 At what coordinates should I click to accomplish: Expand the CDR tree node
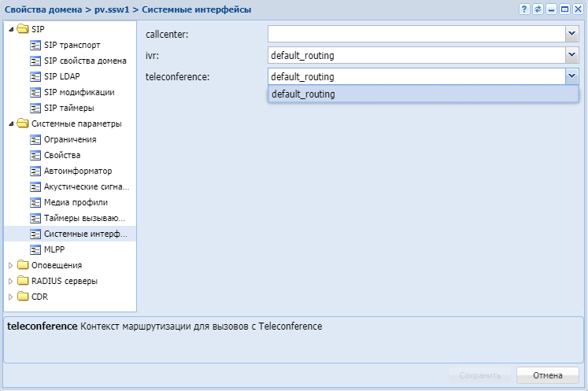(x=11, y=297)
